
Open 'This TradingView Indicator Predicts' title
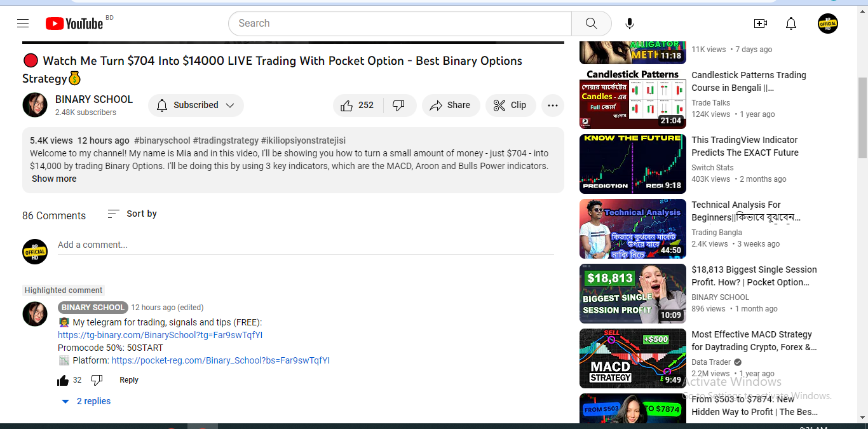pos(745,146)
